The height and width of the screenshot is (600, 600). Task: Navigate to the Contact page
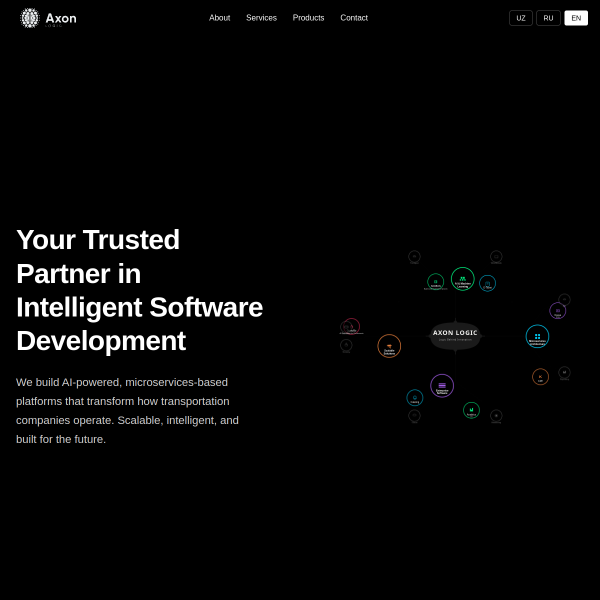click(354, 18)
